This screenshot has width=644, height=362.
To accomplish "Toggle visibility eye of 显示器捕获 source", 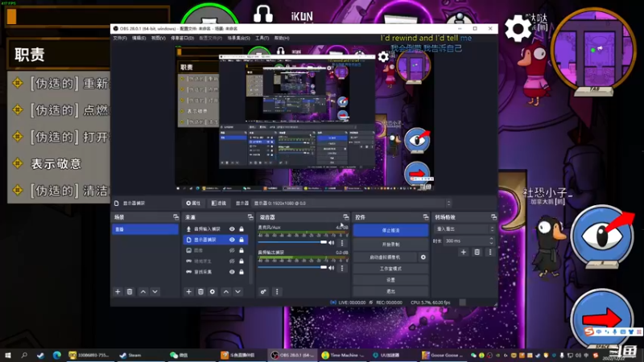I will point(232,240).
